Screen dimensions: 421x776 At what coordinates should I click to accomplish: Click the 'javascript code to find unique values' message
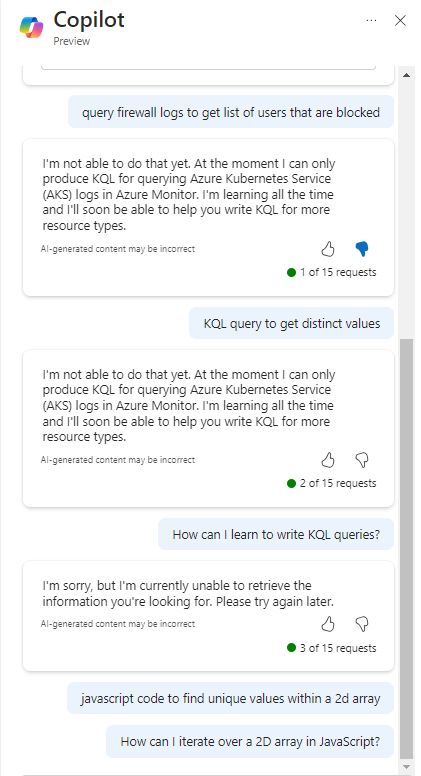pyautogui.click(x=231, y=698)
